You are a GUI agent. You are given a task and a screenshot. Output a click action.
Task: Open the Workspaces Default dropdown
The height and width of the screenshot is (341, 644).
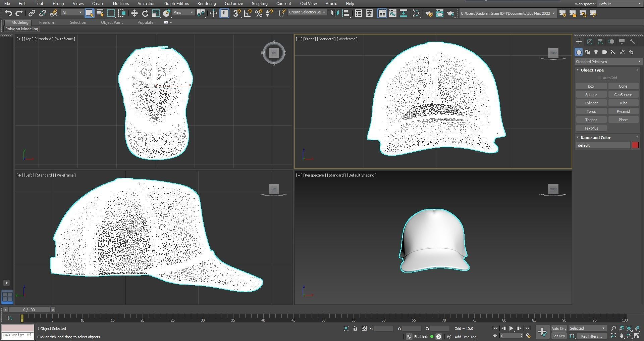(620, 4)
